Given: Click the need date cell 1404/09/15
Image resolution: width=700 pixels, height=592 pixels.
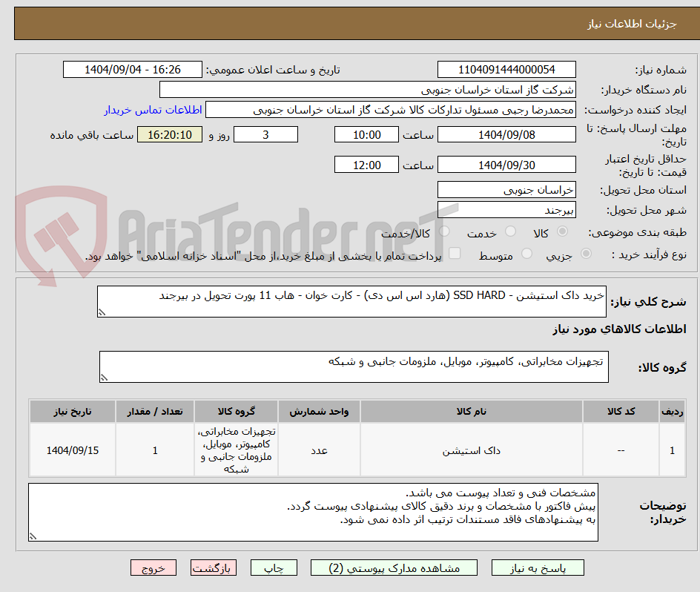Looking at the screenshot, I should [x=73, y=450].
